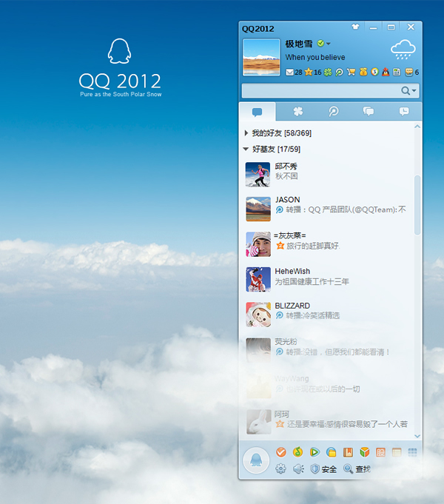Open the application grid manager icon

pos(412,452)
